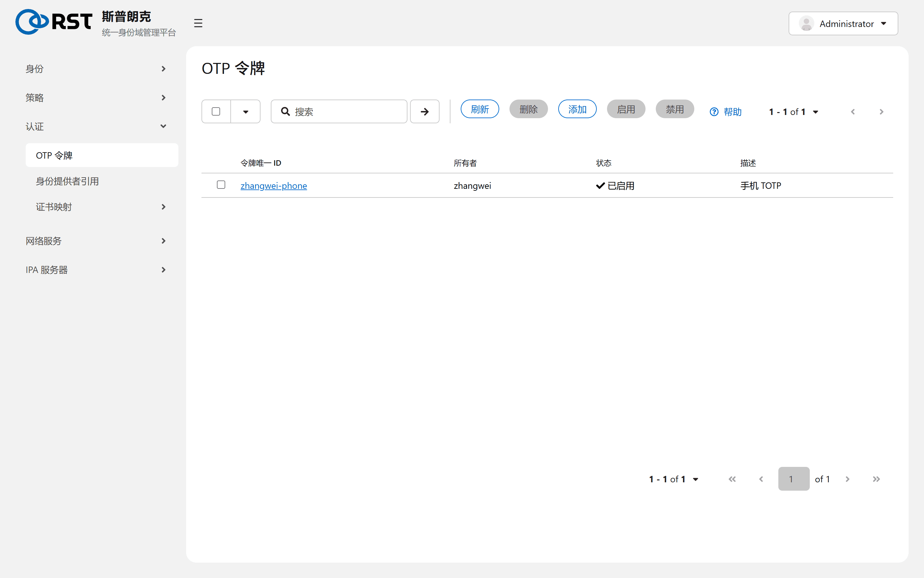Viewport: 924px width, 578px height.
Task: Click the help question mark icon
Action: 714,112
